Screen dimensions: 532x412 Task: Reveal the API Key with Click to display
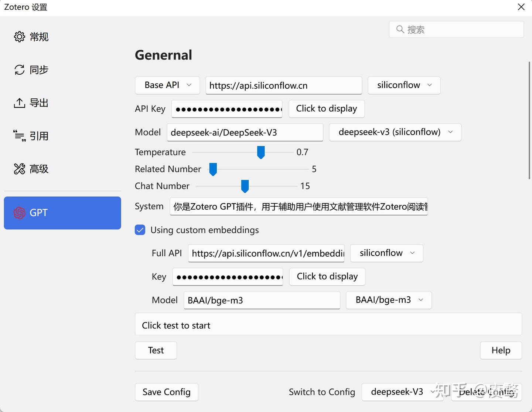click(326, 108)
